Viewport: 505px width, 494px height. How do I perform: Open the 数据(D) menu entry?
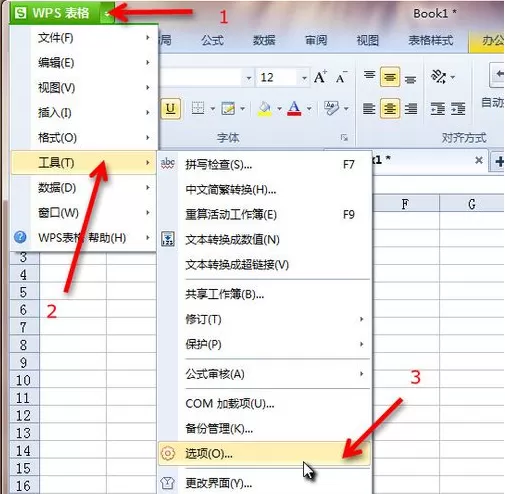pos(84,188)
